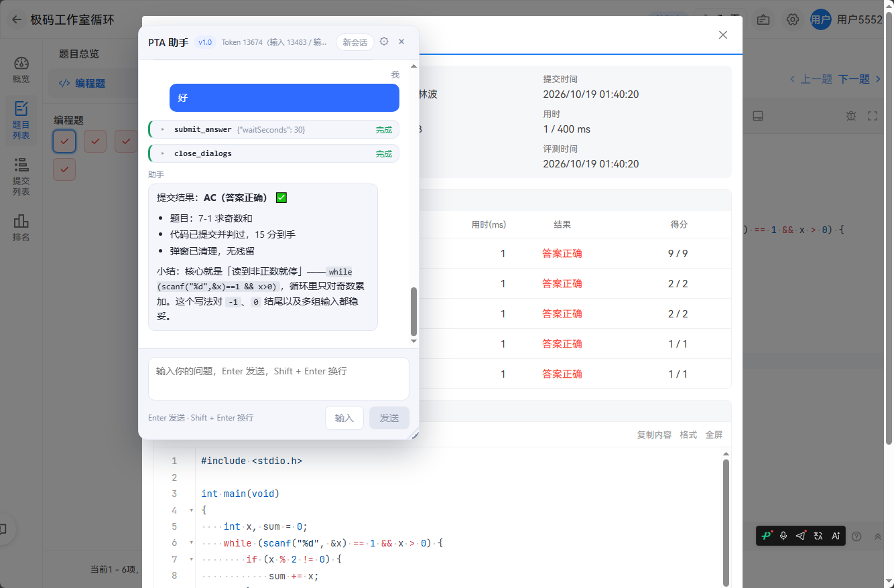Image resolution: width=894 pixels, height=588 pixels.
Task: Click the 9 / 9 score cell
Action: 678,254
